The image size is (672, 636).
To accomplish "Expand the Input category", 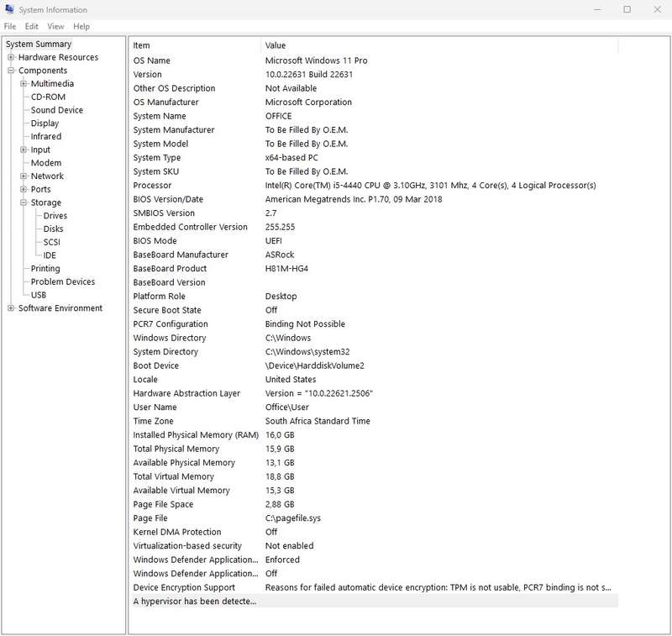I will (24, 150).
